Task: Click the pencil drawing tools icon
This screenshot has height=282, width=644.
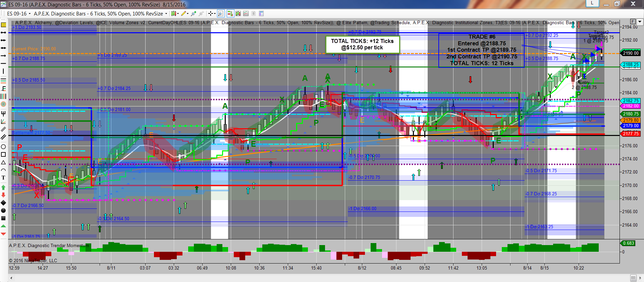Action: point(183,14)
